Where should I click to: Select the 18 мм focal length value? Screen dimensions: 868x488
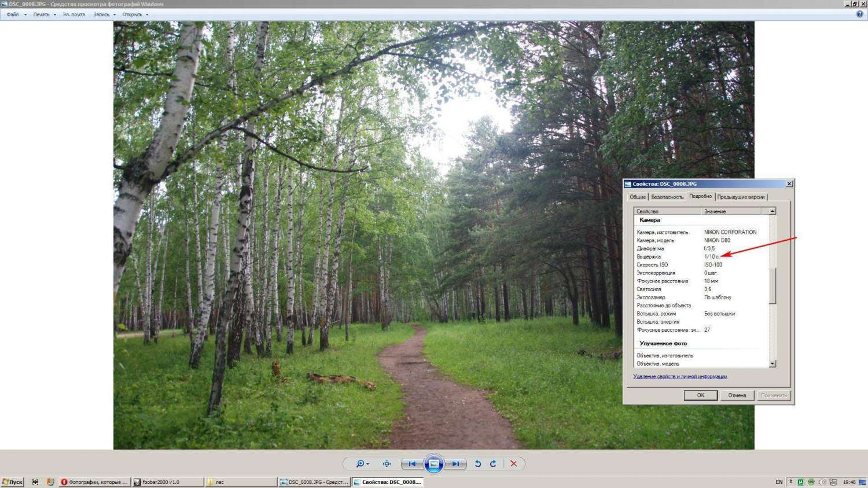711,281
